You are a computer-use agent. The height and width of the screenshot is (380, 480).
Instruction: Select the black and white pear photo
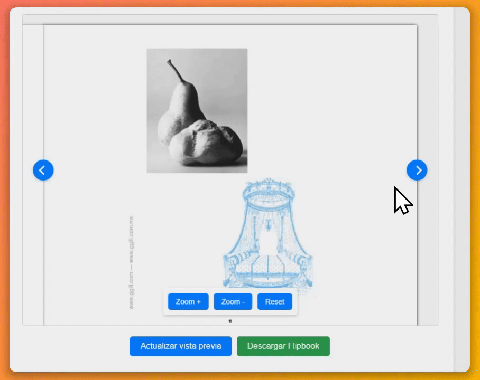[x=197, y=111]
